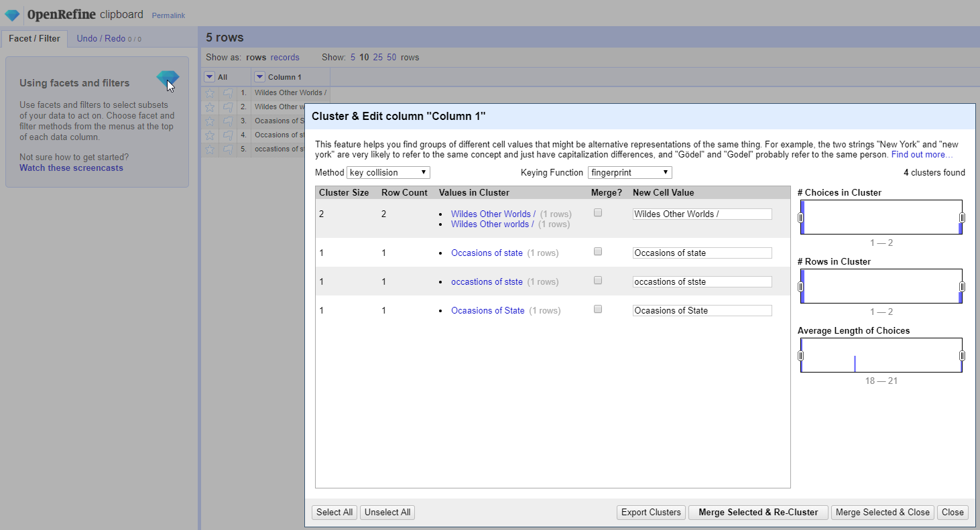The width and height of the screenshot is (980, 530).
Task: Select cluster value 'Wildes Other Worlds /'
Action: pyautogui.click(x=493, y=214)
